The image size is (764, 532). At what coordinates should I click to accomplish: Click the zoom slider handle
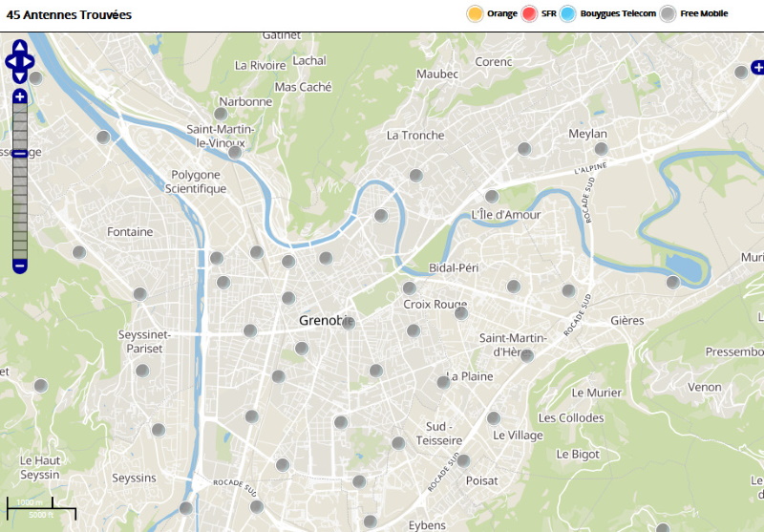pyautogui.click(x=20, y=153)
